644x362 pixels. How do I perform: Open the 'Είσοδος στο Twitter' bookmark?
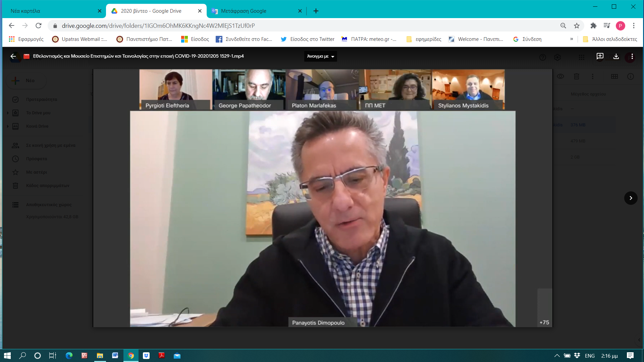[x=308, y=39]
